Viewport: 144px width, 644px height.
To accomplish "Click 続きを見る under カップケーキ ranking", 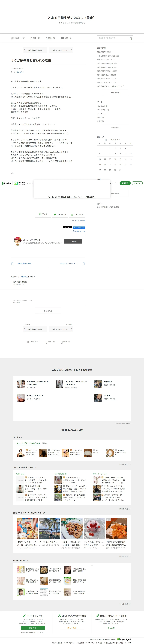I will pyautogui.click(x=125, y=556).
